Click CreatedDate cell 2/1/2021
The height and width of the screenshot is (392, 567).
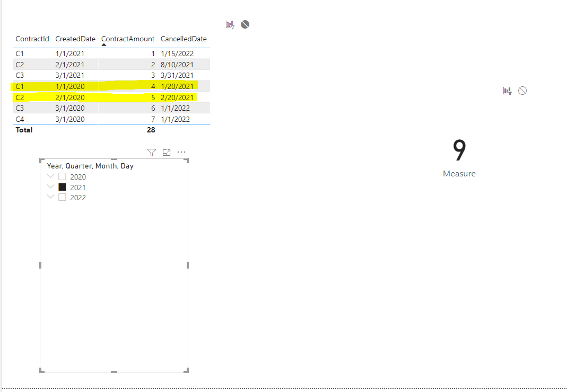[x=70, y=65]
